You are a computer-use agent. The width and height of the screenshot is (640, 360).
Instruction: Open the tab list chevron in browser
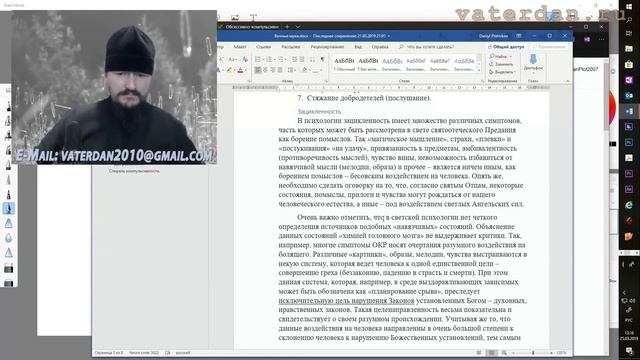pyautogui.click(x=298, y=27)
